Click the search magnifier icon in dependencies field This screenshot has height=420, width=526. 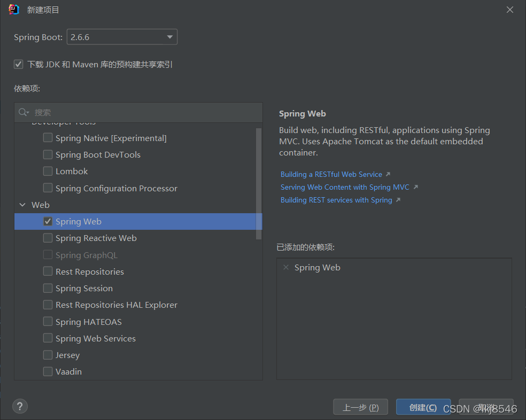pyautogui.click(x=22, y=112)
